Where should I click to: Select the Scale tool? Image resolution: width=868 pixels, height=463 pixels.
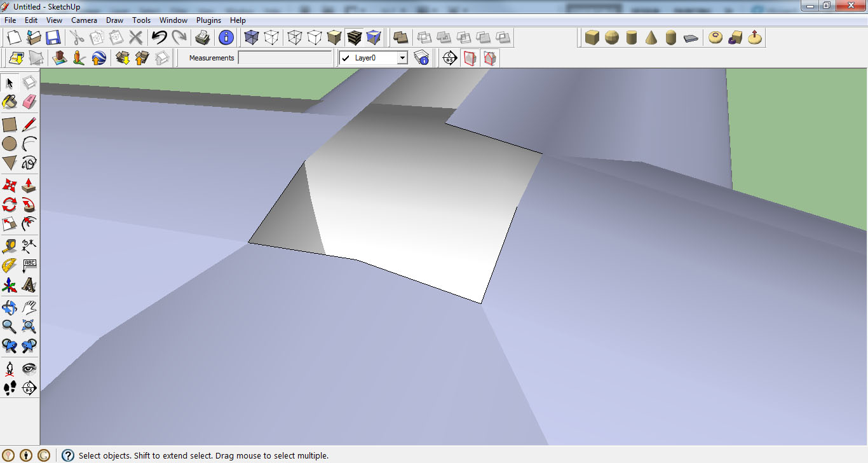(10, 224)
